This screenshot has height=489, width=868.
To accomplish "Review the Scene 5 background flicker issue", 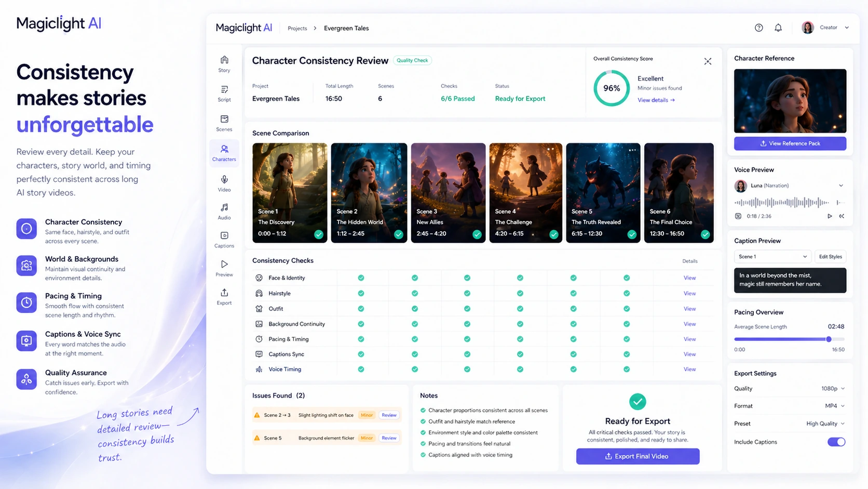I will point(389,438).
